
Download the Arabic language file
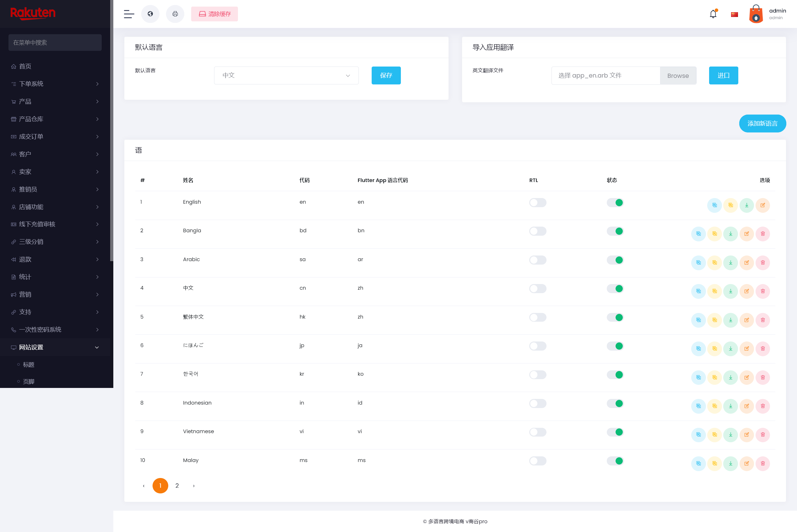click(730, 263)
